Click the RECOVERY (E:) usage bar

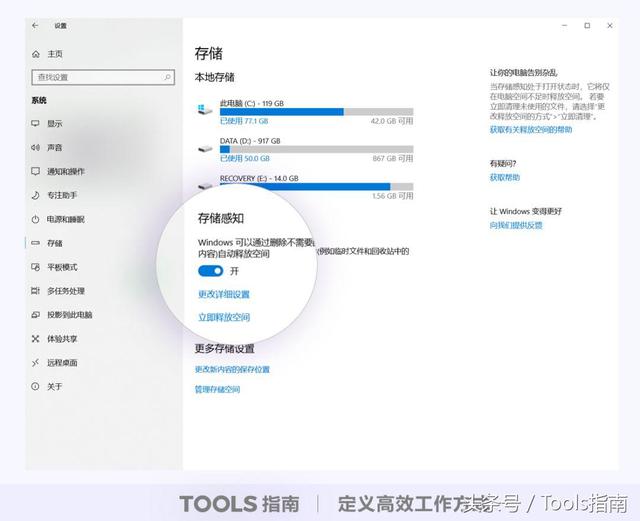pos(316,187)
